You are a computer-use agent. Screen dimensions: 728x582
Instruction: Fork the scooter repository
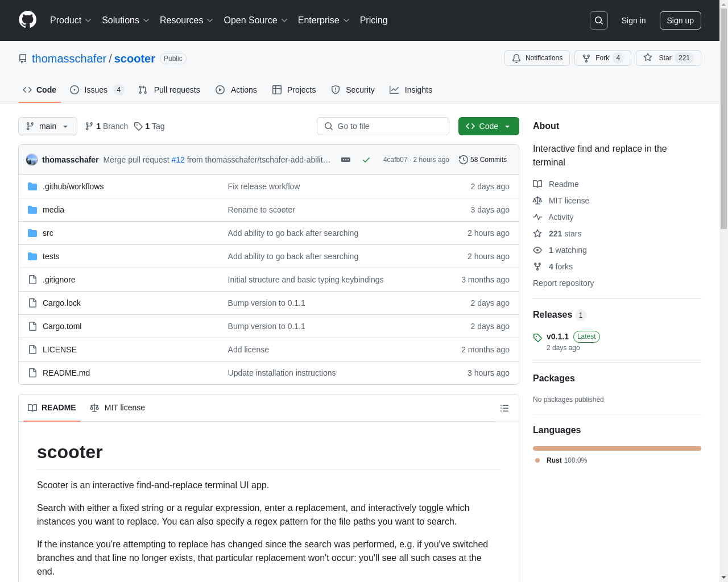point(602,58)
